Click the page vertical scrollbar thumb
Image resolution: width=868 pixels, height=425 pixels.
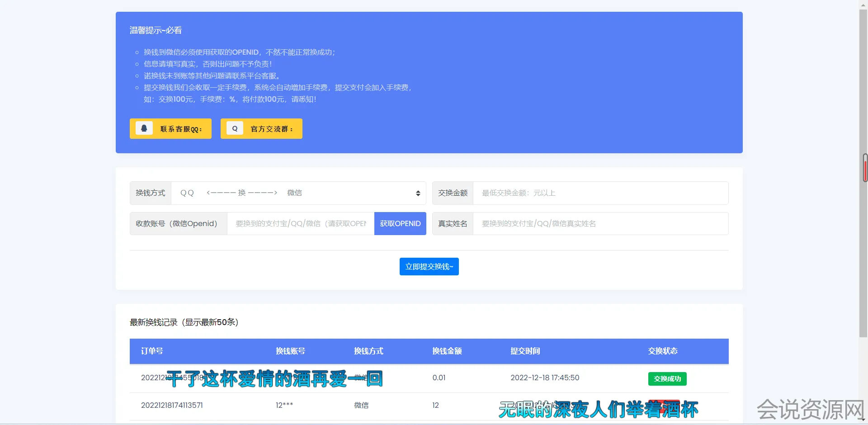click(863, 172)
